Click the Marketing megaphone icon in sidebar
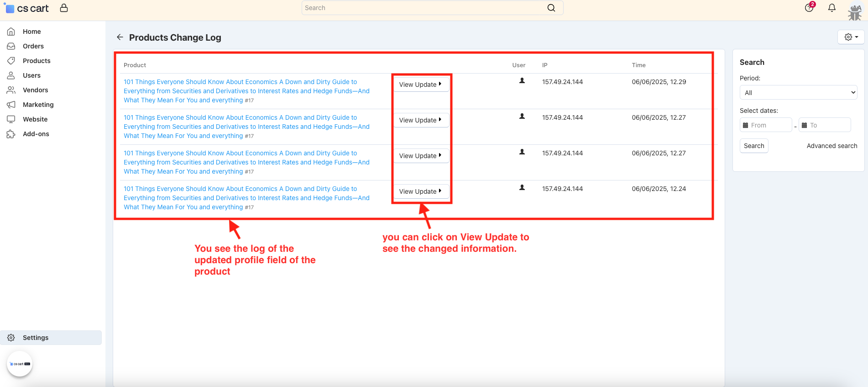The image size is (868, 387). point(11,105)
